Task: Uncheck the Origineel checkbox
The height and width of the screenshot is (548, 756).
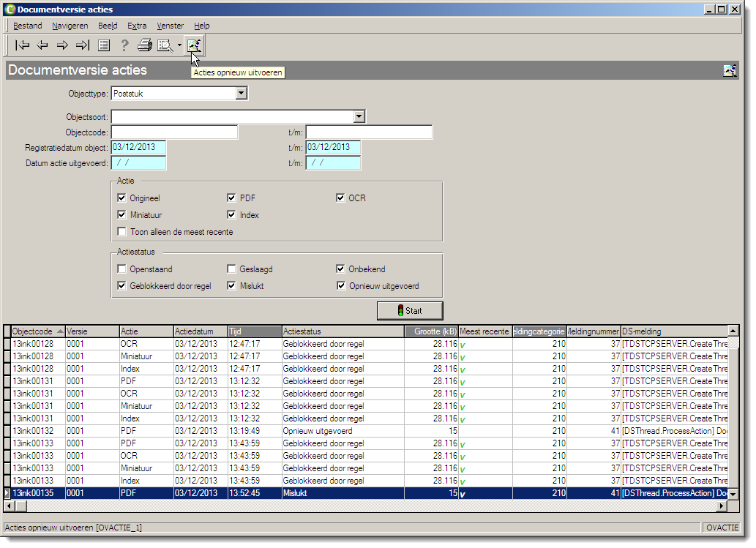Action: click(x=121, y=198)
